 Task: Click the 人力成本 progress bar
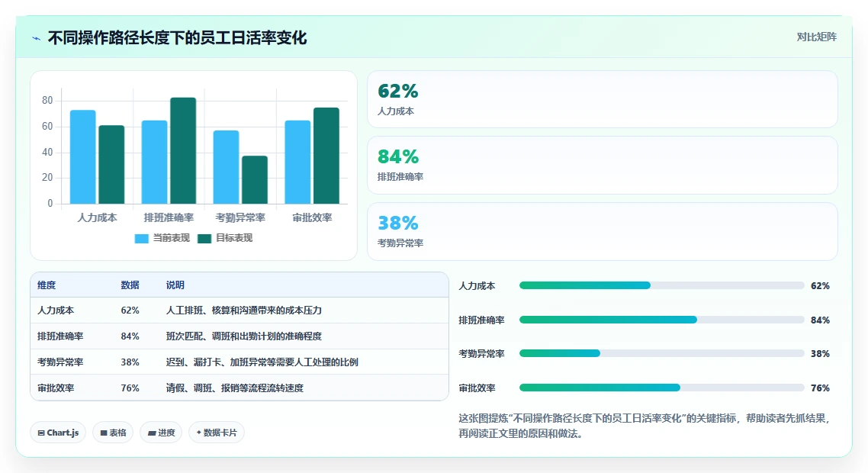coord(661,285)
